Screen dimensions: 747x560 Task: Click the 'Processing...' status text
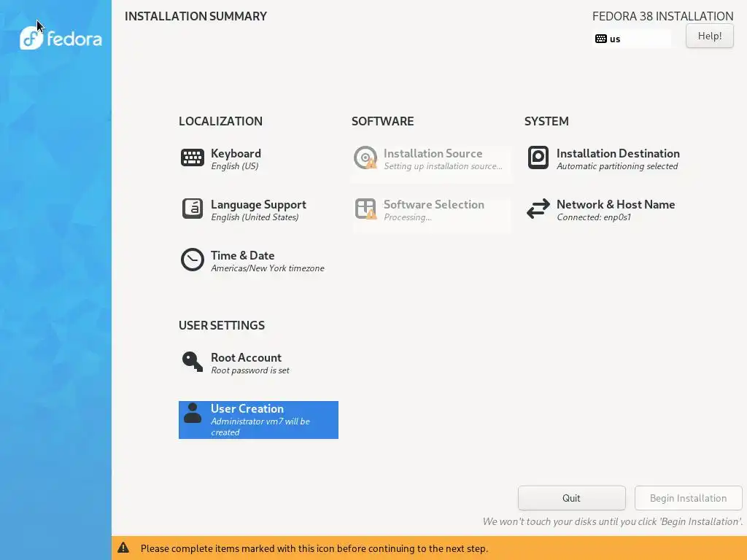(407, 217)
